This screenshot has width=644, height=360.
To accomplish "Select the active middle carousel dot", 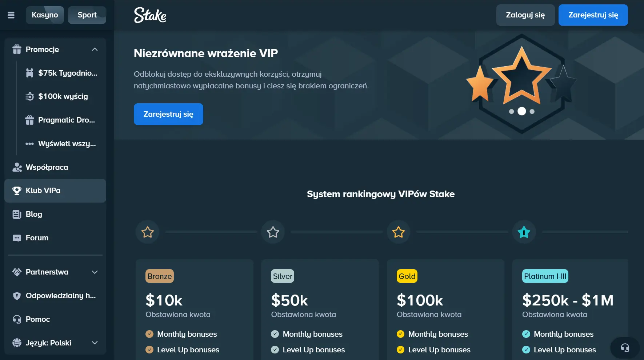I will 522,111.
